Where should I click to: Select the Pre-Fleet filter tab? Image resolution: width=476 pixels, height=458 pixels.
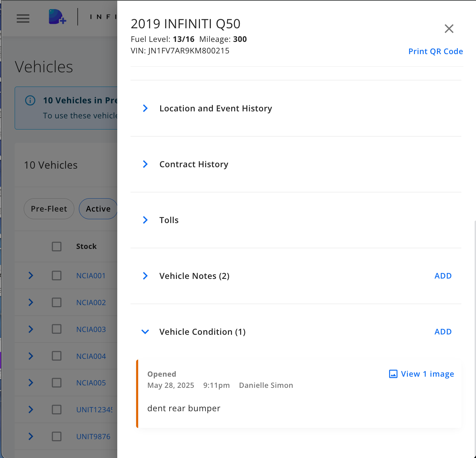pyautogui.click(x=49, y=209)
